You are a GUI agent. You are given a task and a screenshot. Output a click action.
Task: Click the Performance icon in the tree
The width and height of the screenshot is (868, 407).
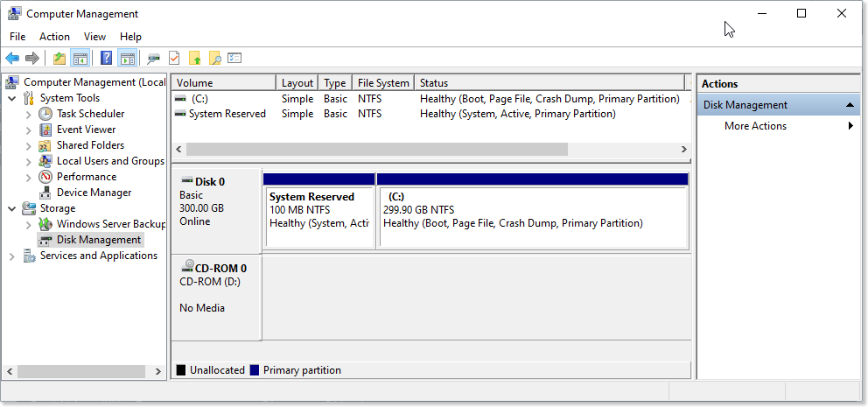[45, 177]
